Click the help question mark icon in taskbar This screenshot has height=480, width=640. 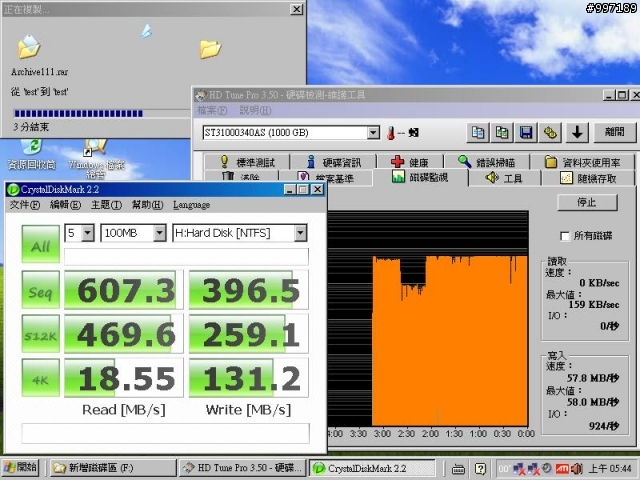[x=481, y=469]
